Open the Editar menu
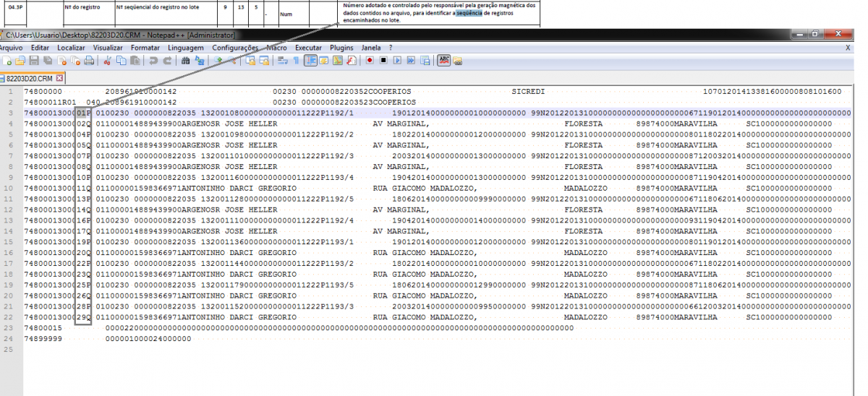 pos(41,47)
